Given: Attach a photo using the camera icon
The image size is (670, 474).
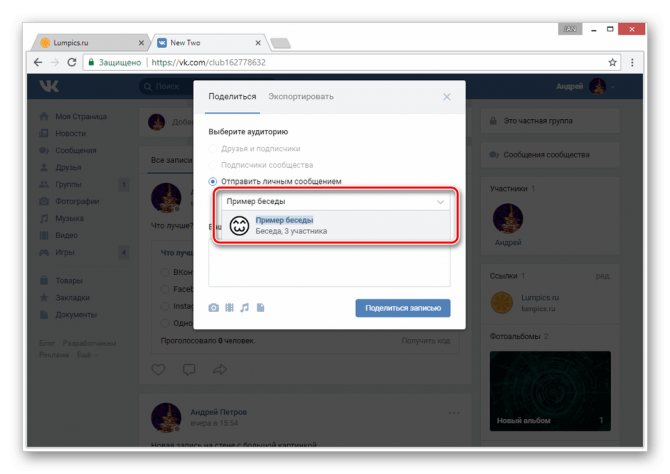Looking at the screenshot, I should [x=213, y=308].
